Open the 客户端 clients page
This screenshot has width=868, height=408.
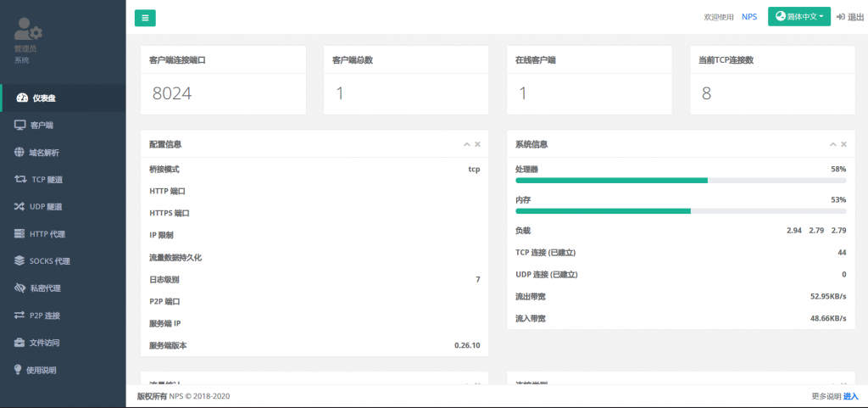click(x=63, y=125)
